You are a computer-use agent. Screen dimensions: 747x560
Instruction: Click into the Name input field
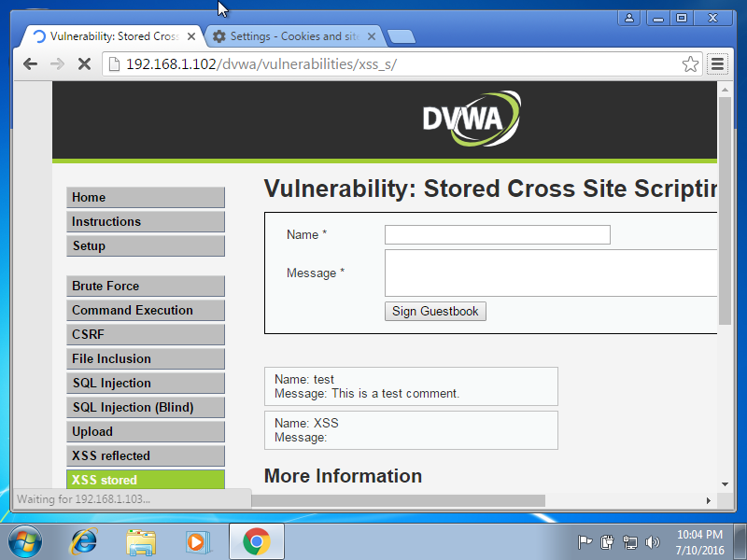tap(498, 235)
